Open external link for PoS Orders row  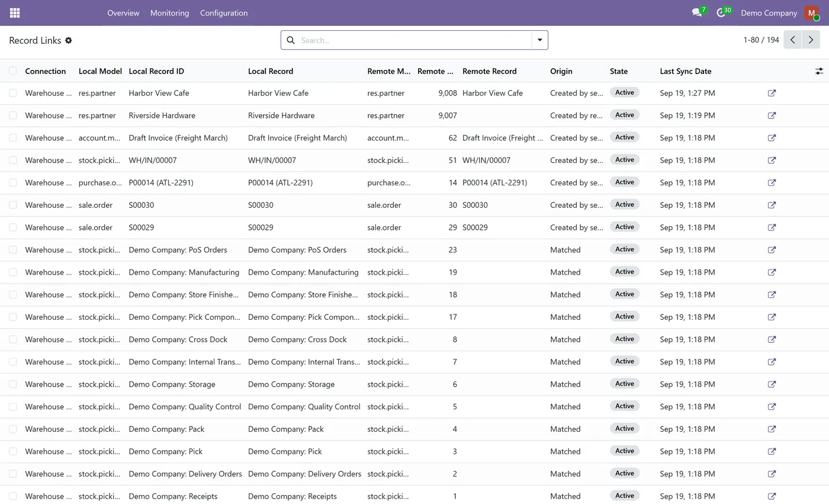click(772, 250)
